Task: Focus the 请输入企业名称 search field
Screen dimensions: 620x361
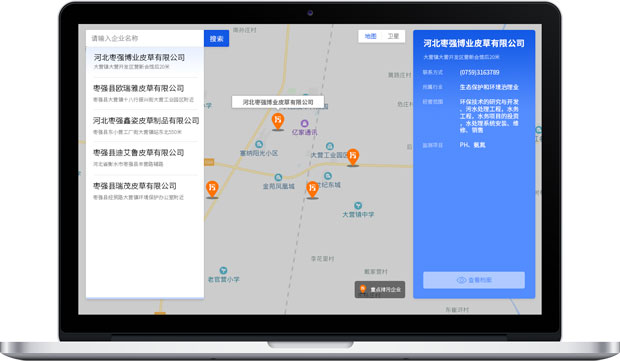Action: click(x=145, y=38)
